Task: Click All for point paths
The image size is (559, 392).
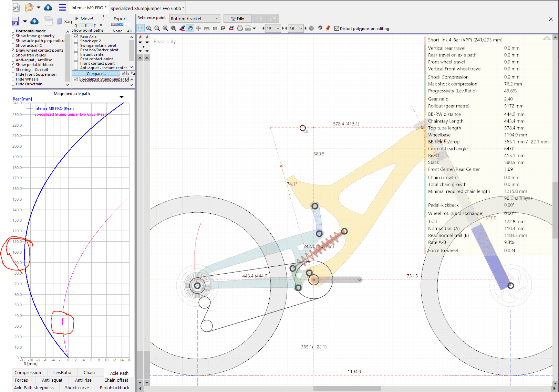Action: 129,31
